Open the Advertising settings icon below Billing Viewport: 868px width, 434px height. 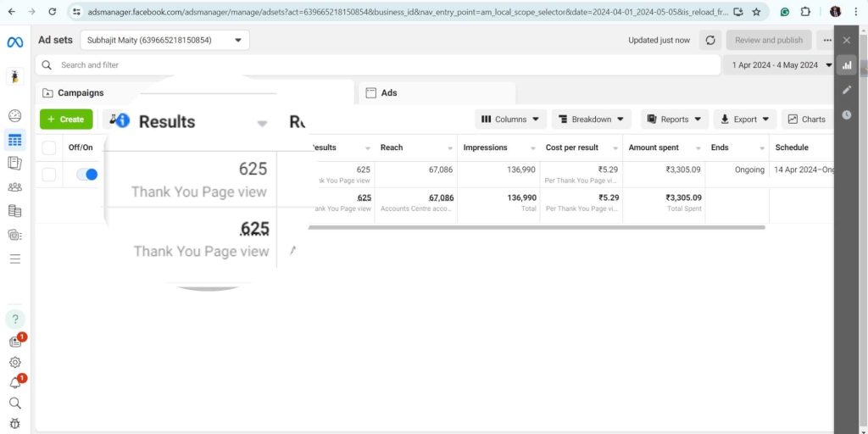(15, 235)
